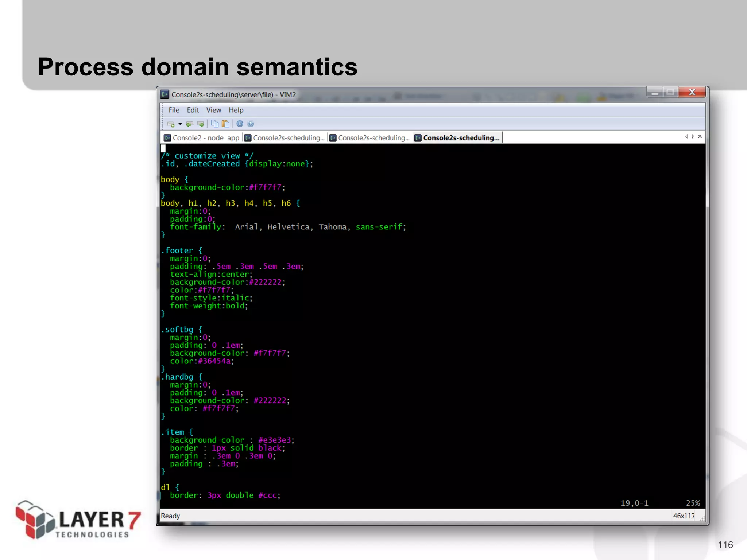747x560 pixels.
Task: Click the 'Ready' status bar text
Action: coord(170,516)
